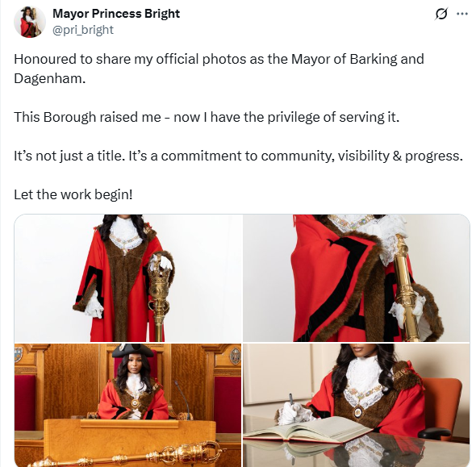Open the three-dot more options menu
The height and width of the screenshot is (467, 476).
(462, 14)
